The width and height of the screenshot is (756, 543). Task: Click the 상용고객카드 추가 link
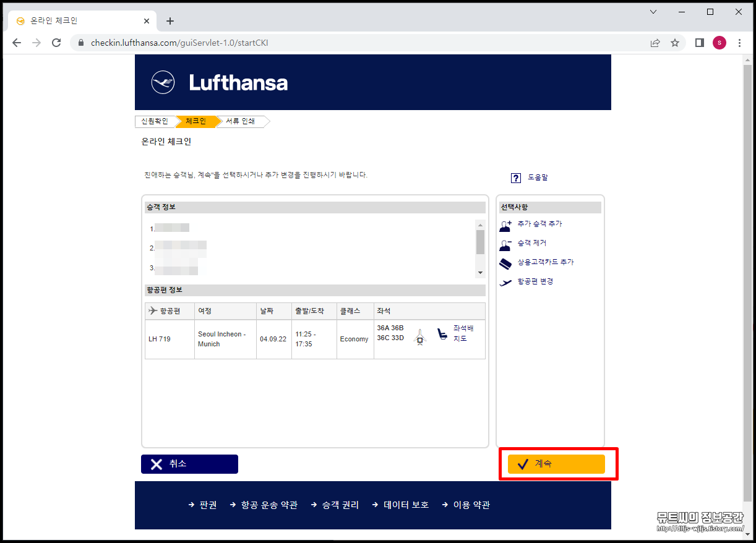(546, 262)
